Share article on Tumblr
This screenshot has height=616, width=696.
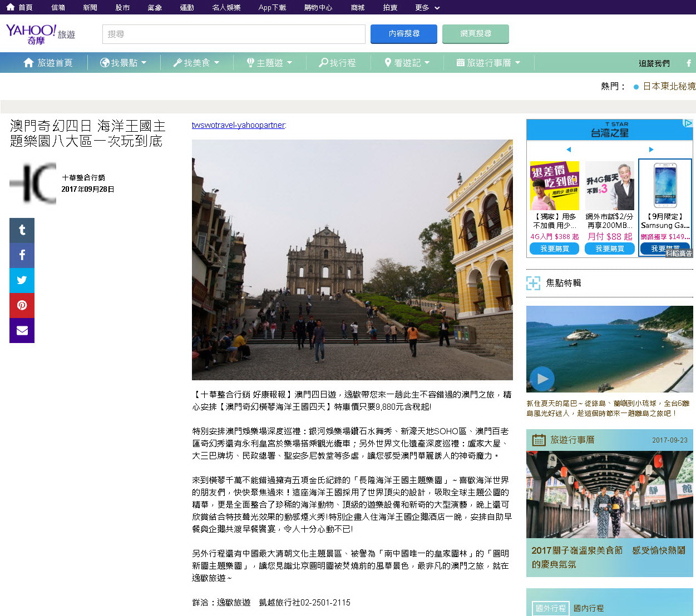click(x=22, y=230)
